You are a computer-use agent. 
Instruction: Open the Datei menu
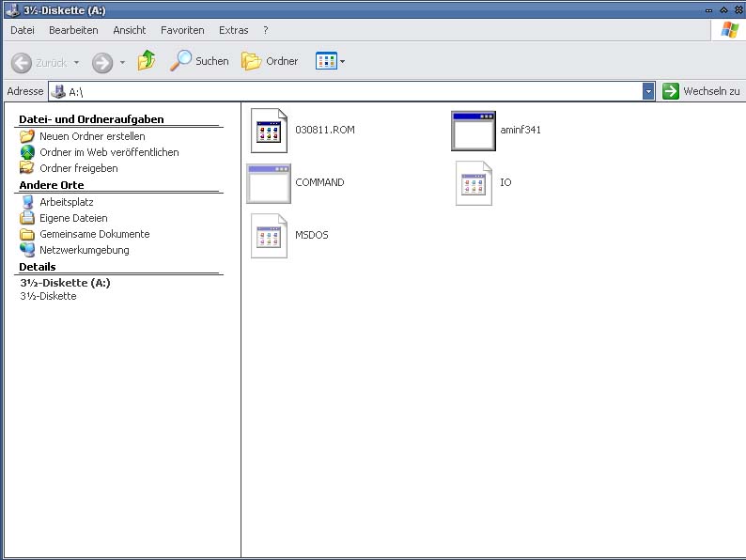23,30
